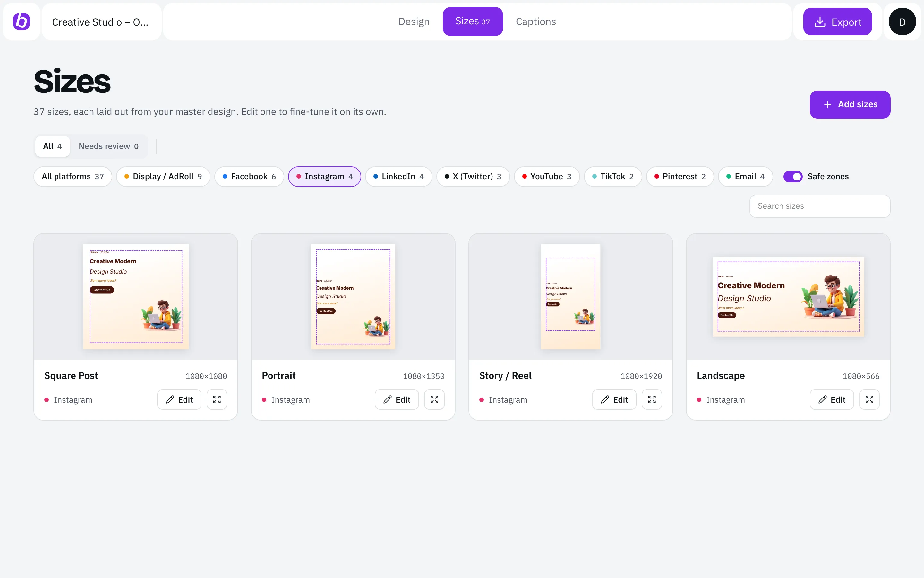
Task: Expand the Landscape preview to fullscreen
Action: coord(869,399)
